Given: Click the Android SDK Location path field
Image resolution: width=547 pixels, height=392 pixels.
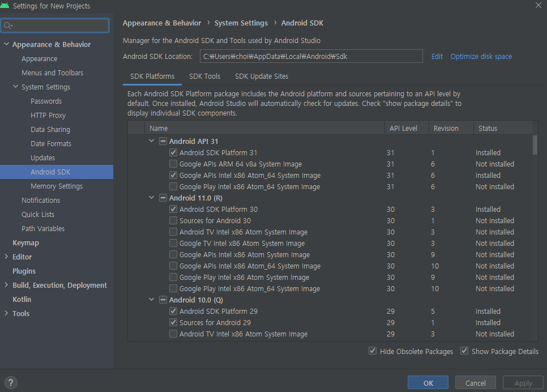Looking at the screenshot, I should pos(311,56).
